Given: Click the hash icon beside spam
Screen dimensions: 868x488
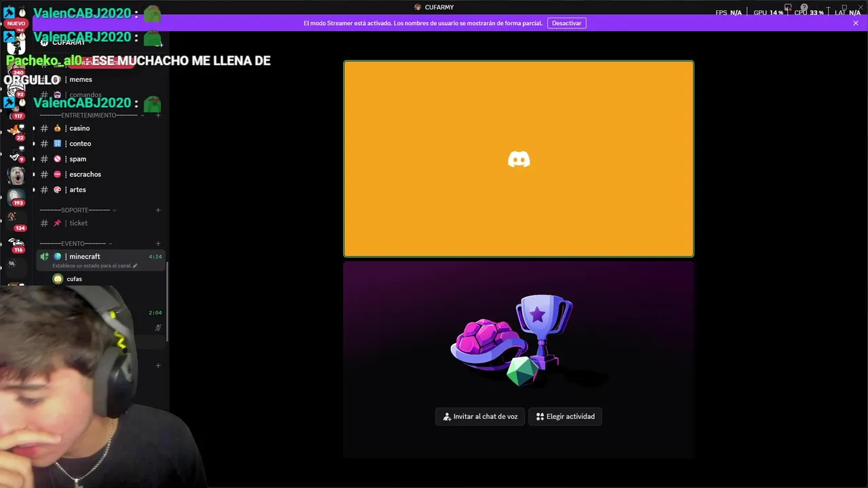Looking at the screenshot, I should pyautogui.click(x=44, y=159).
